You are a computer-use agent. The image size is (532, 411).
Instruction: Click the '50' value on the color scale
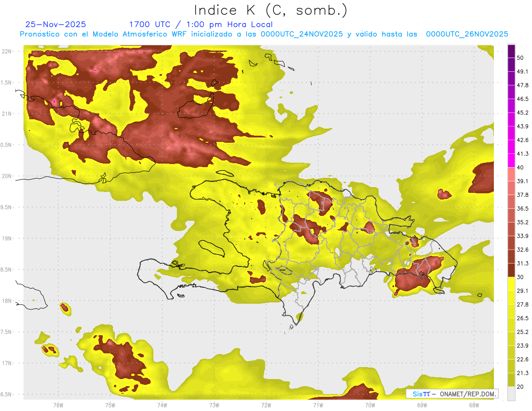[520, 58]
